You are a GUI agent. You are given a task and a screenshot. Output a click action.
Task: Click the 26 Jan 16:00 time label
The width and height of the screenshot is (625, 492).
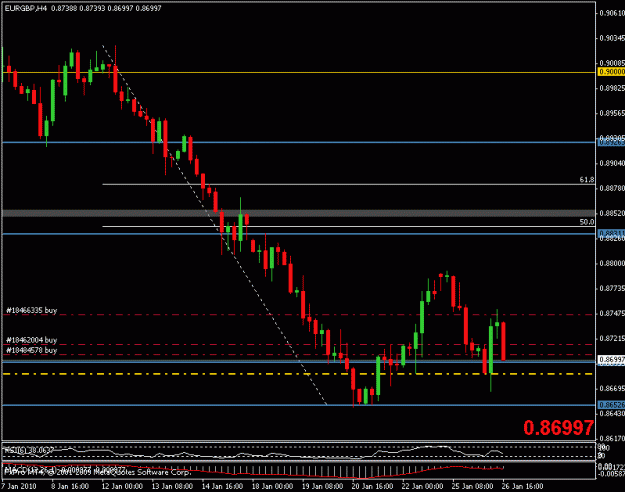tap(522, 486)
